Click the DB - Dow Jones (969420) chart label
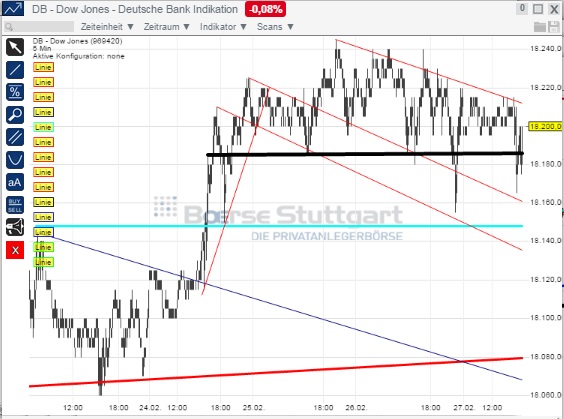This screenshot has width=564, height=419. [77, 41]
